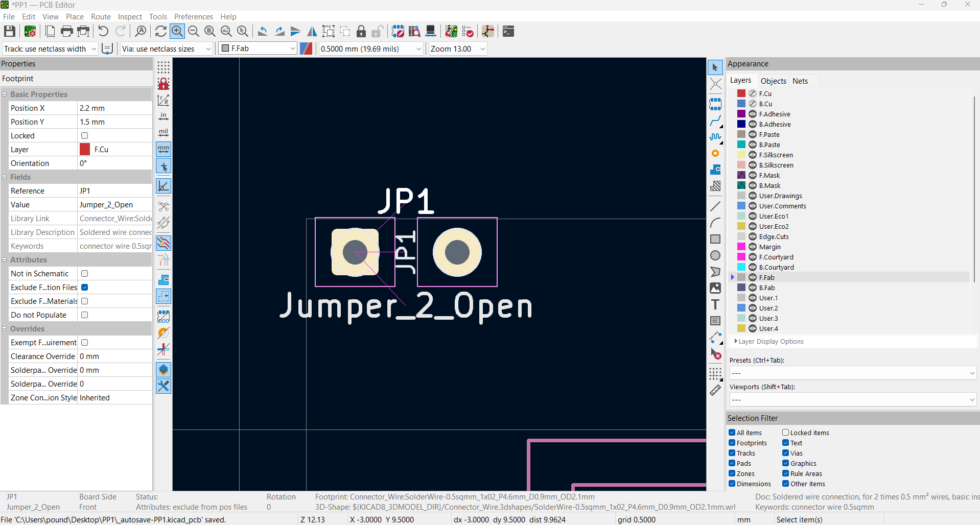Select the Route tracks tool
980x525 pixels.
[x=715, y=121]
